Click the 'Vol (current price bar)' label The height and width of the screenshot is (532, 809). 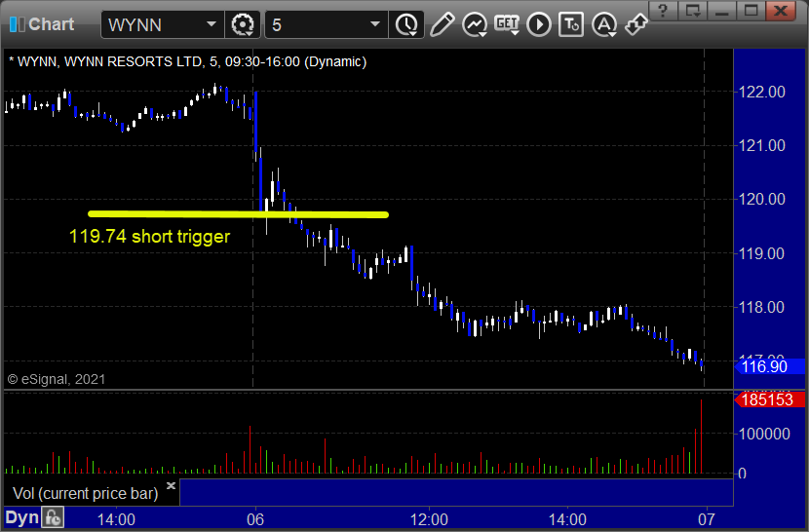click(86, 493)
